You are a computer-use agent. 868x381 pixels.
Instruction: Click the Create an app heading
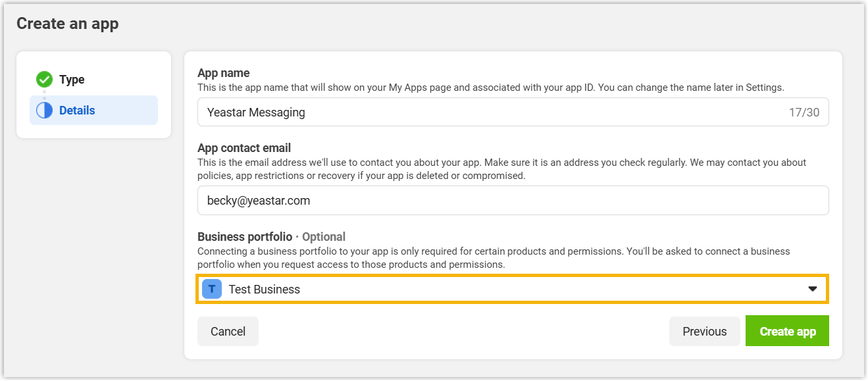click(x=68, y=24)
